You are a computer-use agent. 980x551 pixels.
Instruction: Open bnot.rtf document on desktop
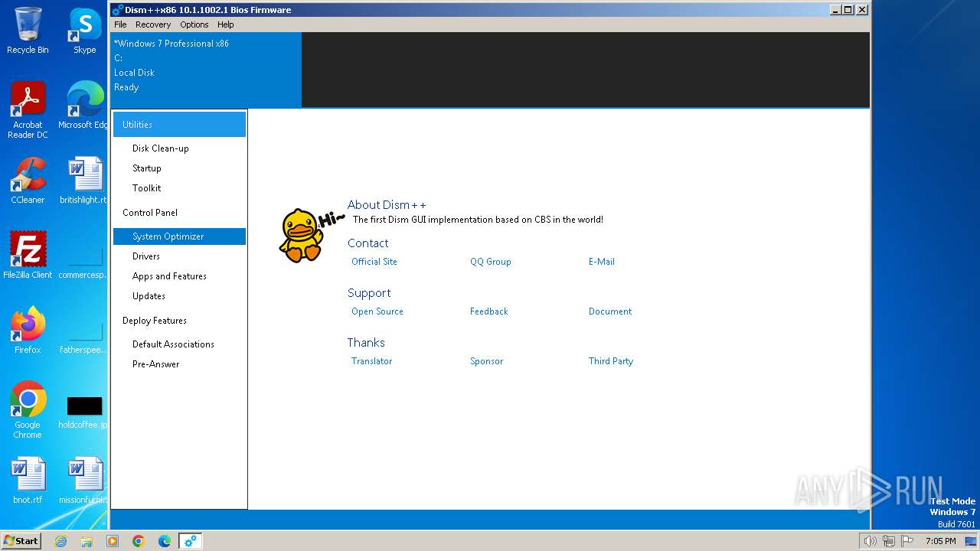28,481
